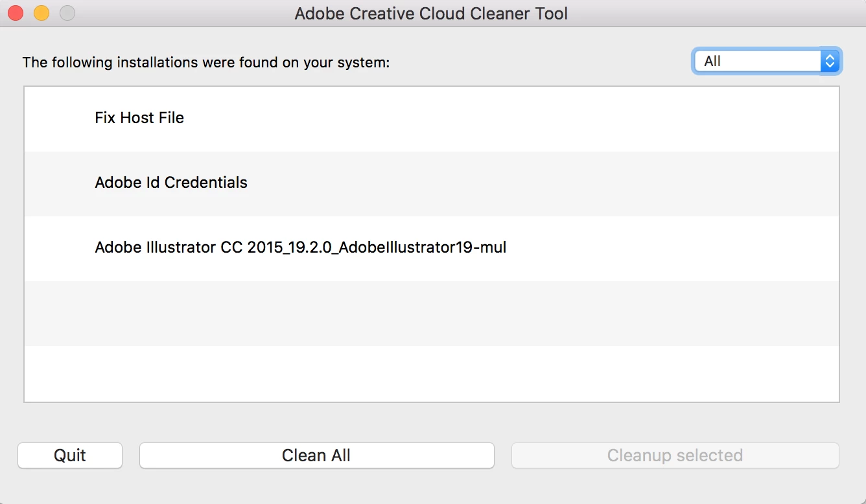Click the word All in the filter combo box

point(712,62)
